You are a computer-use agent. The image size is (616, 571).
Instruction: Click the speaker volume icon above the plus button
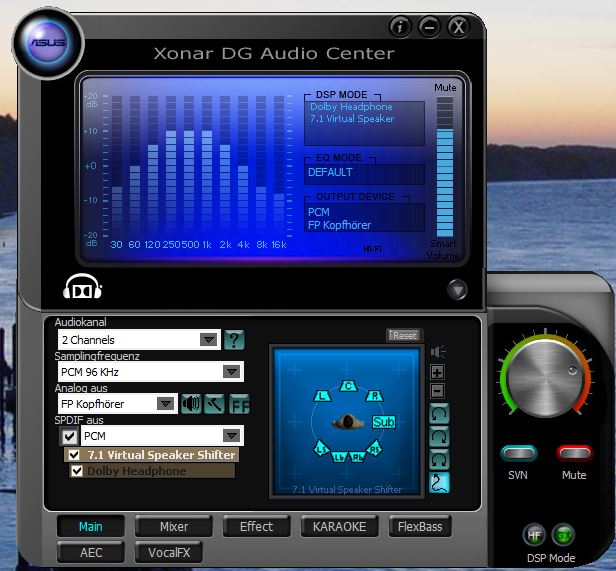coord(438,351)
